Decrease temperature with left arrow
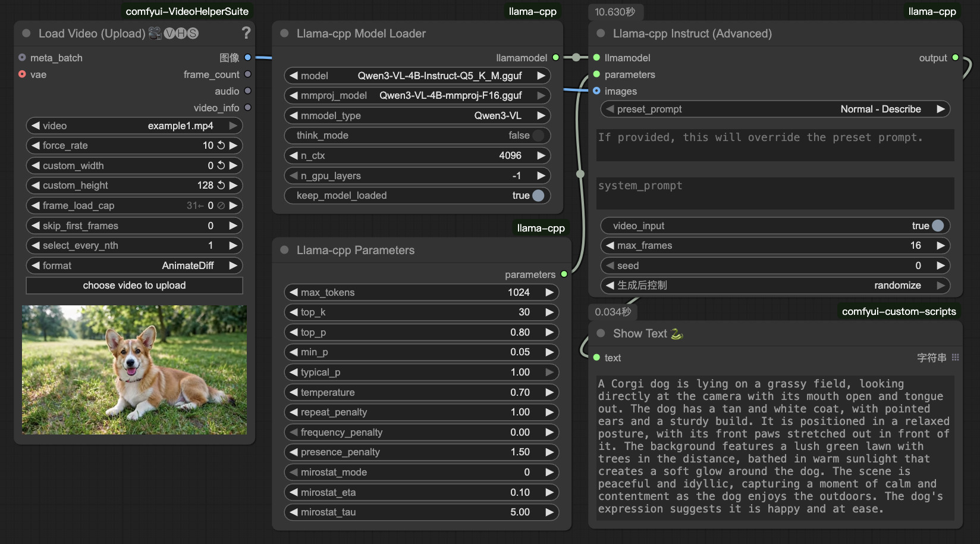 pos(294,392)
